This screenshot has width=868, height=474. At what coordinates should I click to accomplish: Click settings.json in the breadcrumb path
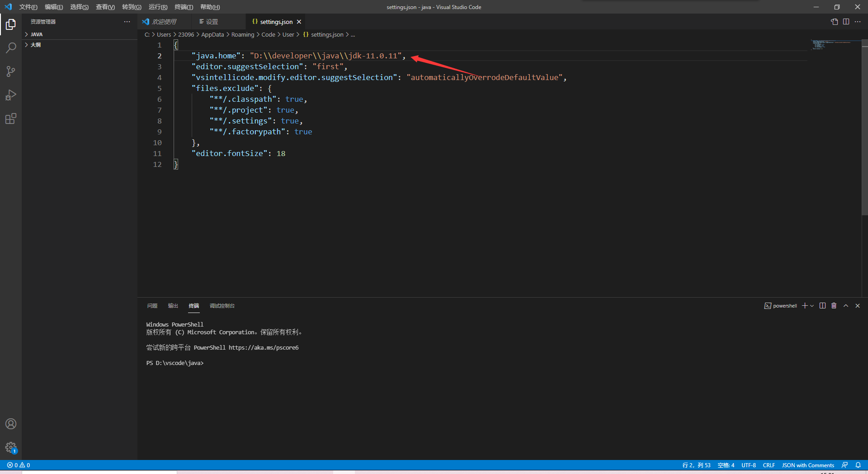(x=327, y=35)
